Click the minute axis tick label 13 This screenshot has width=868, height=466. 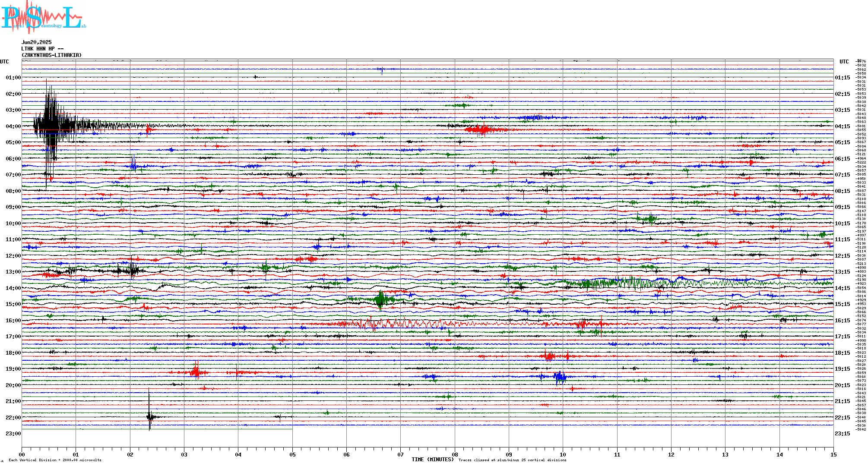tap(725, 454)
